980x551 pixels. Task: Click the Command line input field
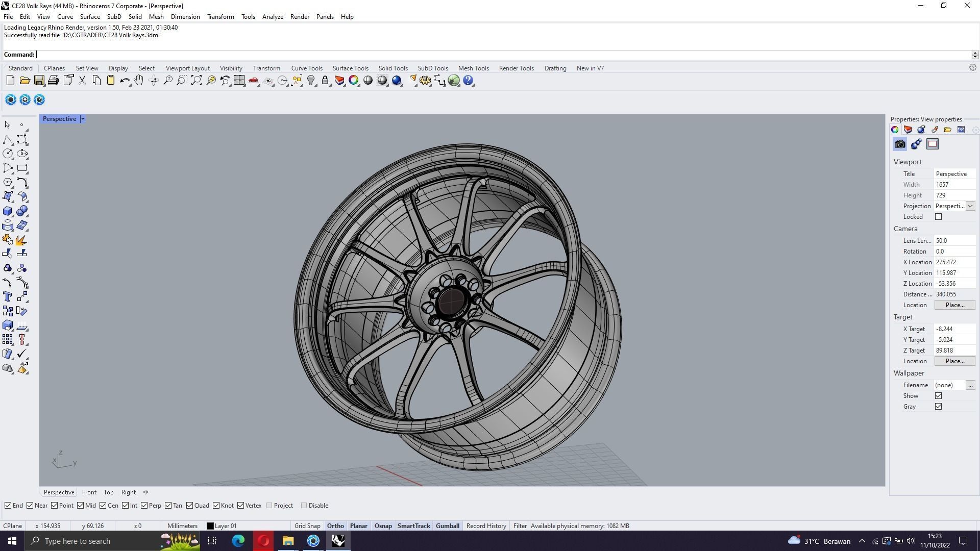tap(504, 55)
